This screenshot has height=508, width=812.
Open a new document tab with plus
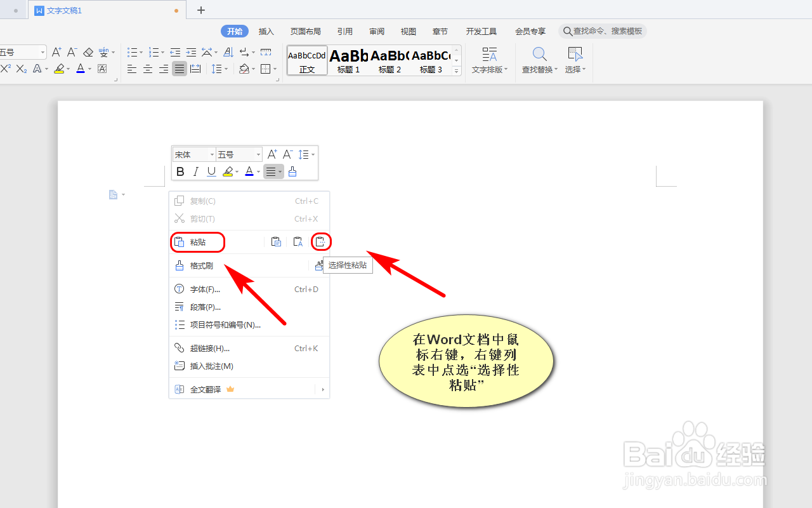201,10
